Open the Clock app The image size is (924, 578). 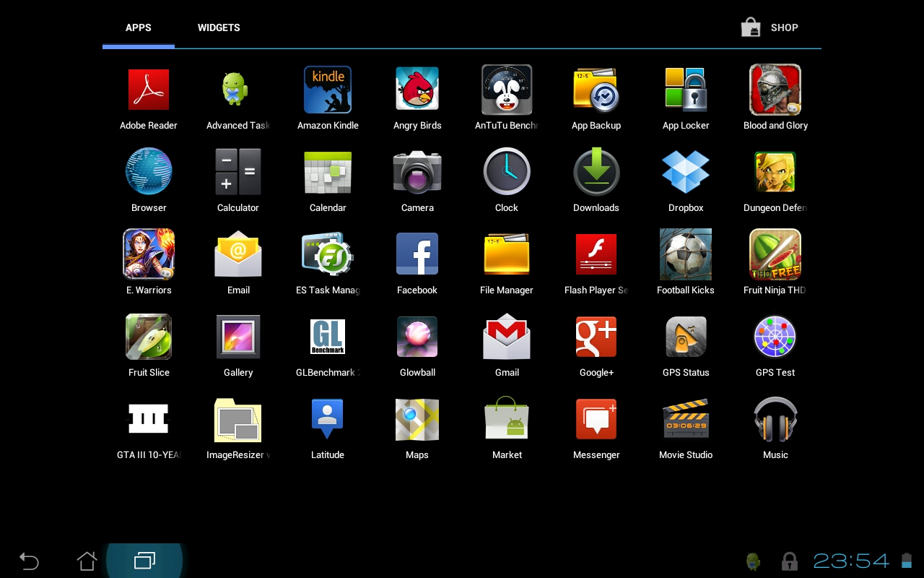coord(507,172)
